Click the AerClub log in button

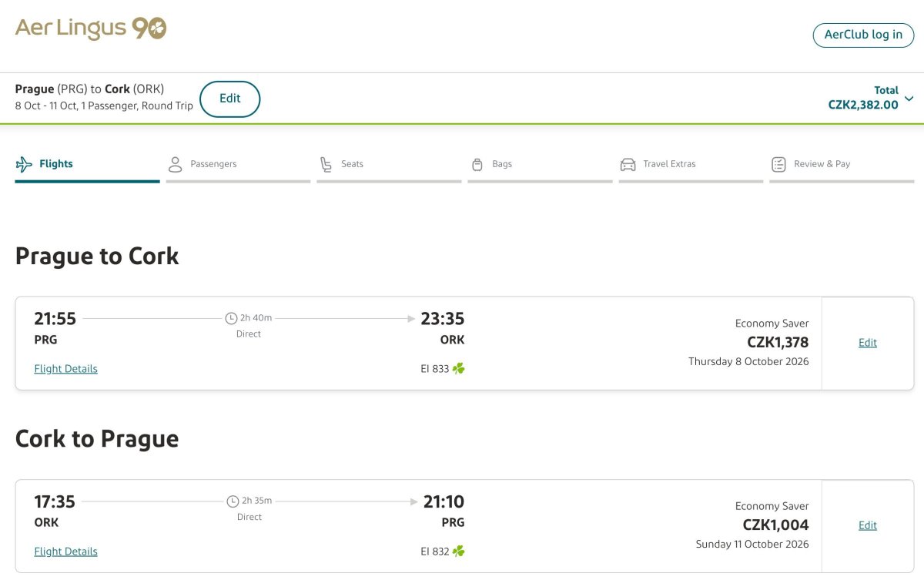(863, 35)
